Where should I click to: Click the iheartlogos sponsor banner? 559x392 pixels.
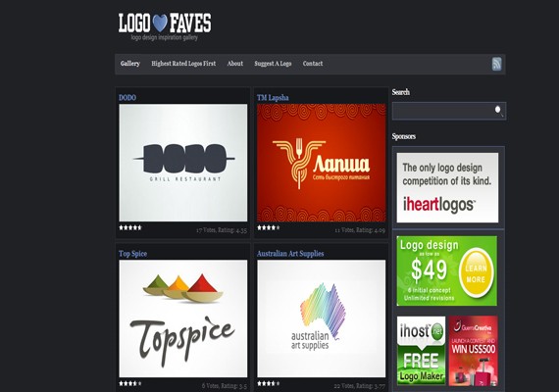click(447, 188)
